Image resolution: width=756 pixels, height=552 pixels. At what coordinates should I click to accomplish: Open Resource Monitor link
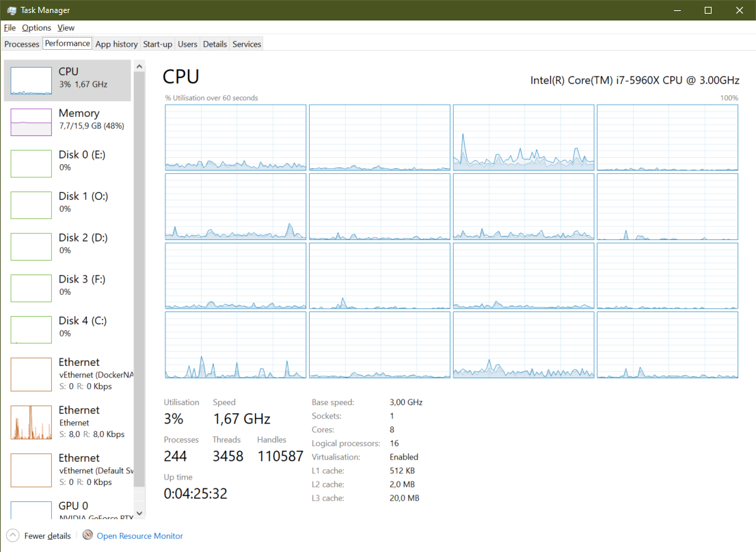pos(140,536)
